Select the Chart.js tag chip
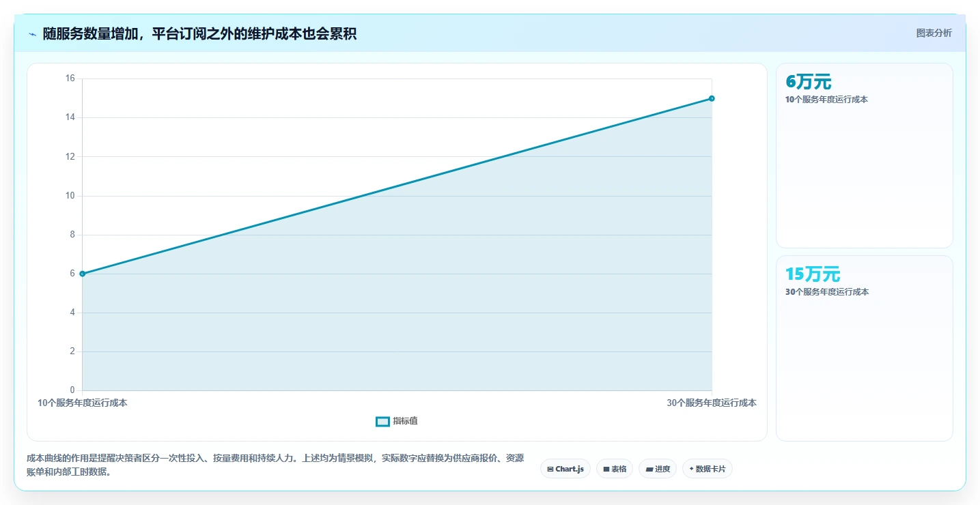The width and height of the screenshot is (980, 505). click(565, 469)
